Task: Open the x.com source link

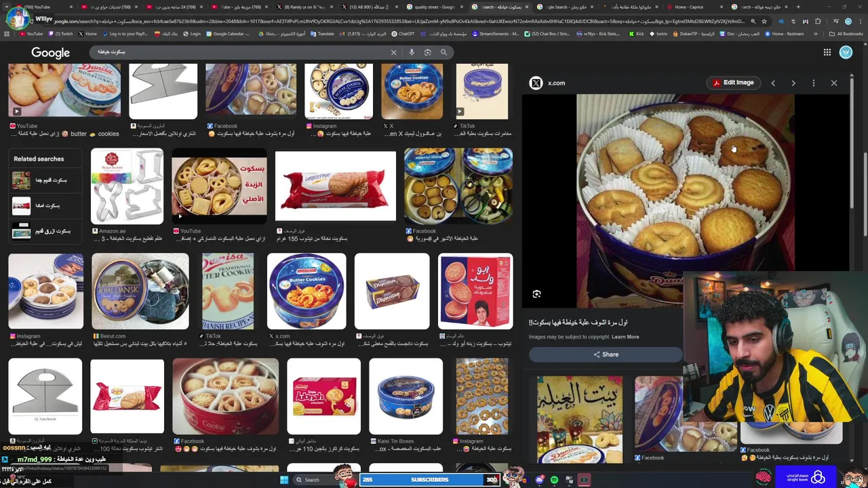Action: tap(556, 83)
